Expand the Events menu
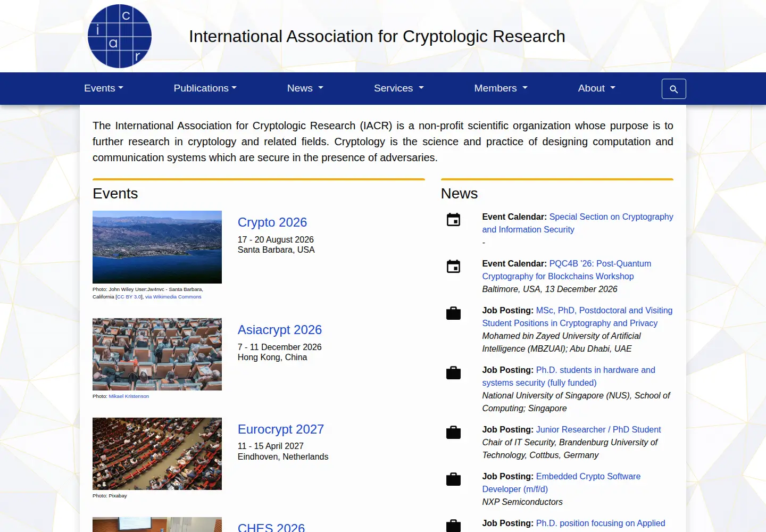Viewport: 766px width, 532px height. (104, 88)
